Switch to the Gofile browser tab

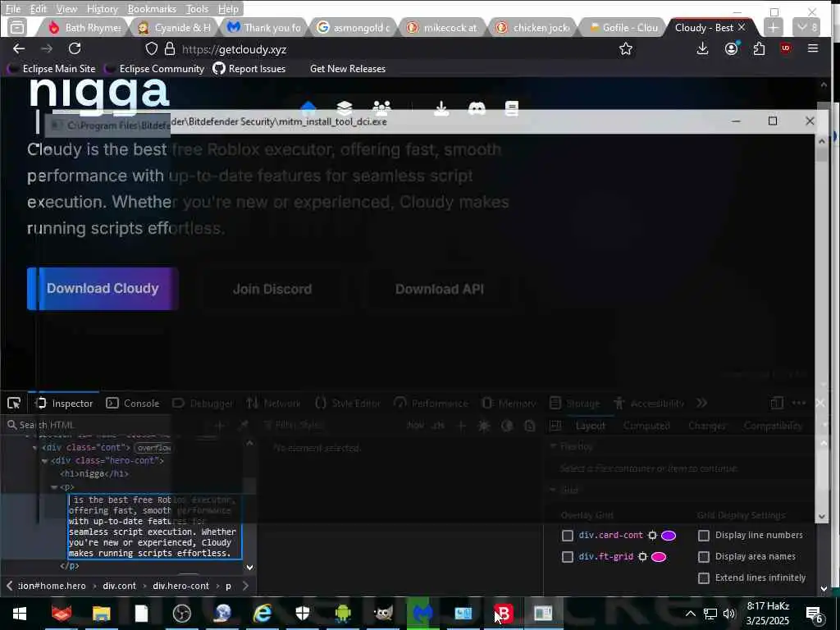point(623,27)
